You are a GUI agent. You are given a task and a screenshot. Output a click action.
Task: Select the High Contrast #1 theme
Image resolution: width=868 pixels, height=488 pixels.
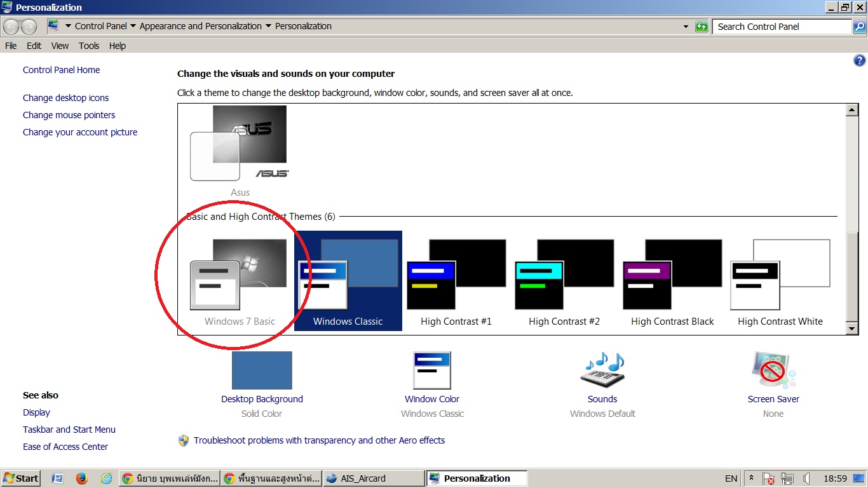pyautogui.click(x=456, y=281)
